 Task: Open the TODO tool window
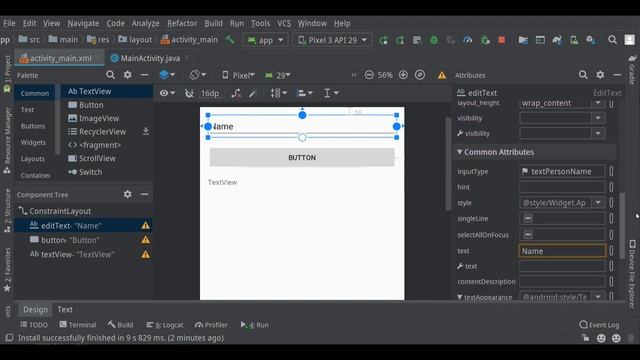(x=34, y=325)
